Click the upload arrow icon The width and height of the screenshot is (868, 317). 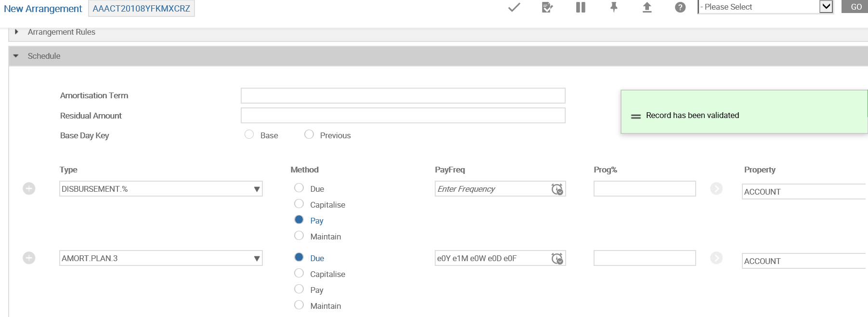[647, 7]
